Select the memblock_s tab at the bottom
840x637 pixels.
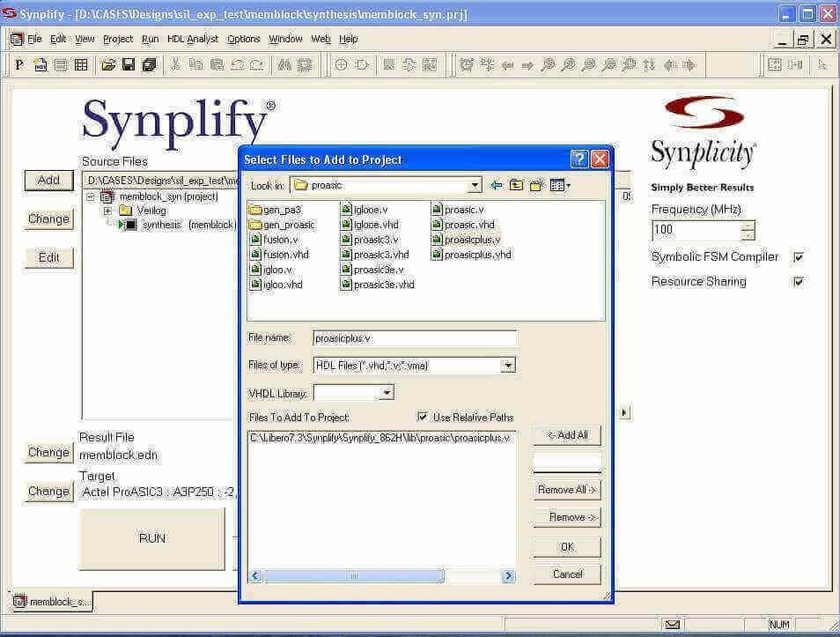[49, 602]
